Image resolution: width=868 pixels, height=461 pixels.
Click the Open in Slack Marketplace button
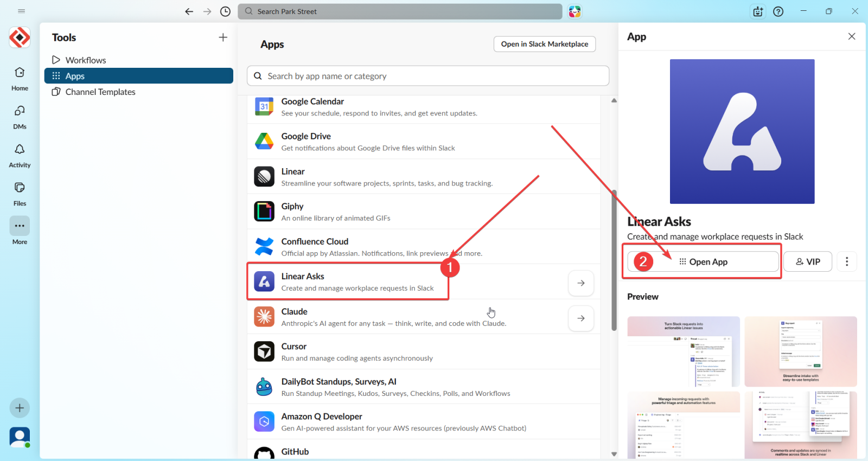click(545, 44)
